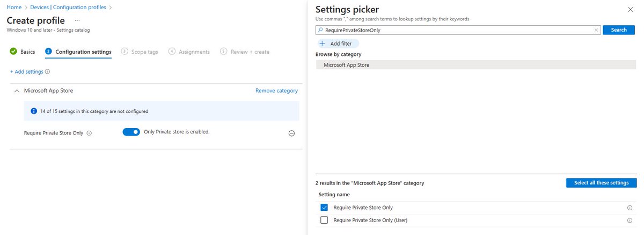Screen dimensions: 644x235
Task: Show info for Require Private Store Only setting
Action: [89, 133]
